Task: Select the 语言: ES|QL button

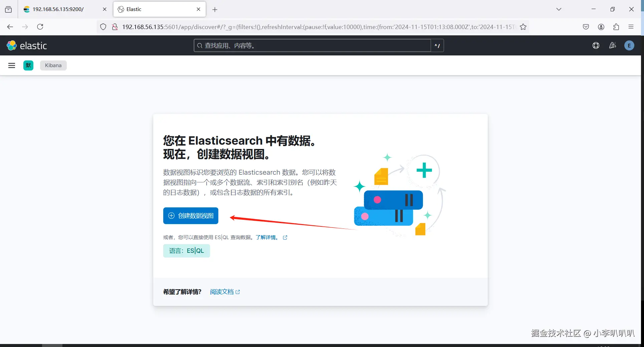Action: point(186,251)
